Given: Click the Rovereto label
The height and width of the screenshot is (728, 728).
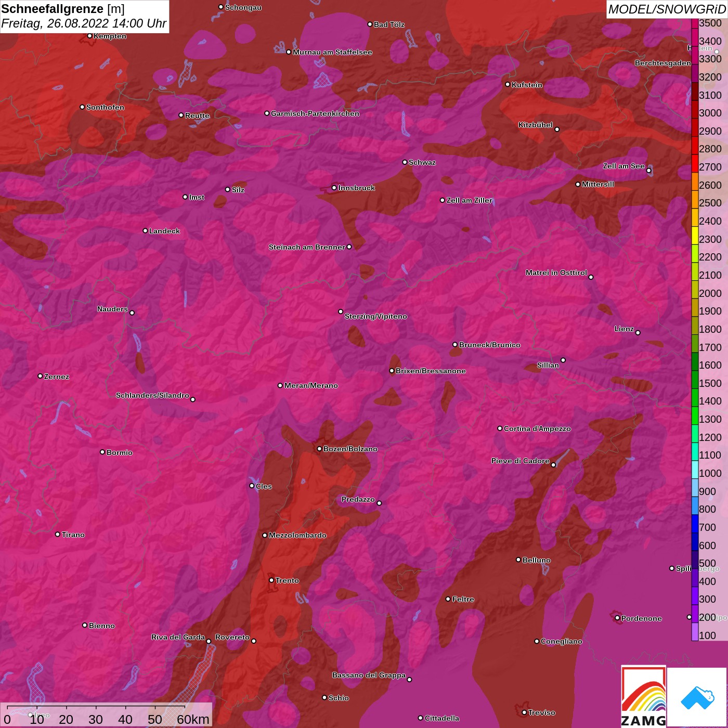Looking at the screenshot, I should (232, 637).
